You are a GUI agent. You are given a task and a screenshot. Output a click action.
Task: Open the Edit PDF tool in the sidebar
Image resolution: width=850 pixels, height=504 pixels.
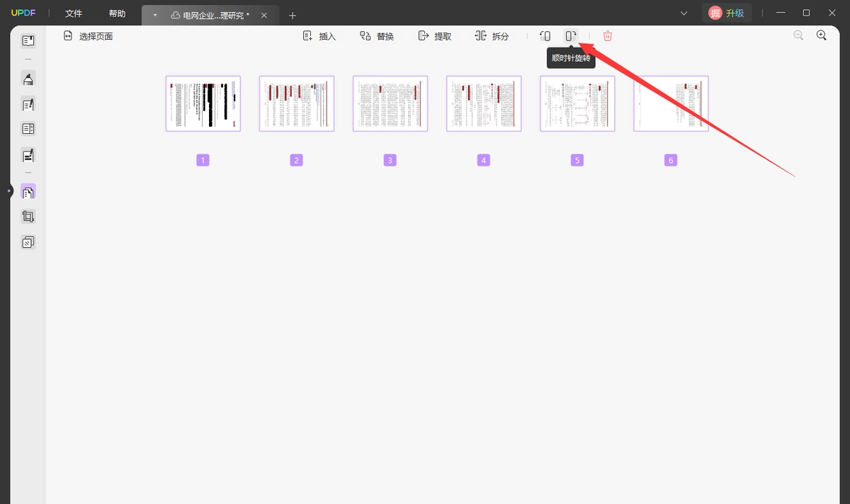click(x=28, y=105)
